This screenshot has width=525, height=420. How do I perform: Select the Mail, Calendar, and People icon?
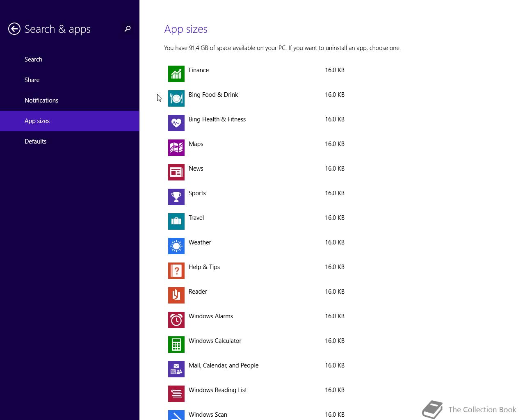176,369
